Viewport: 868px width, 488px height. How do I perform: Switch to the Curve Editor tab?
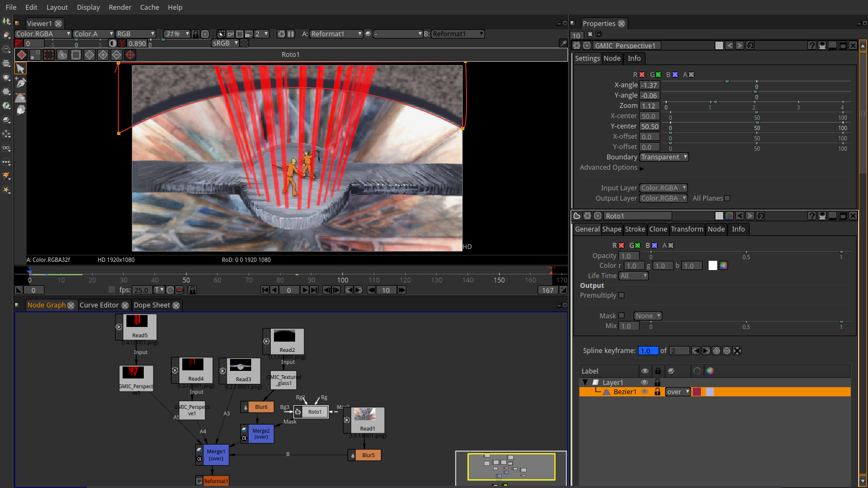pyautogui.click(x=99, y=305)
